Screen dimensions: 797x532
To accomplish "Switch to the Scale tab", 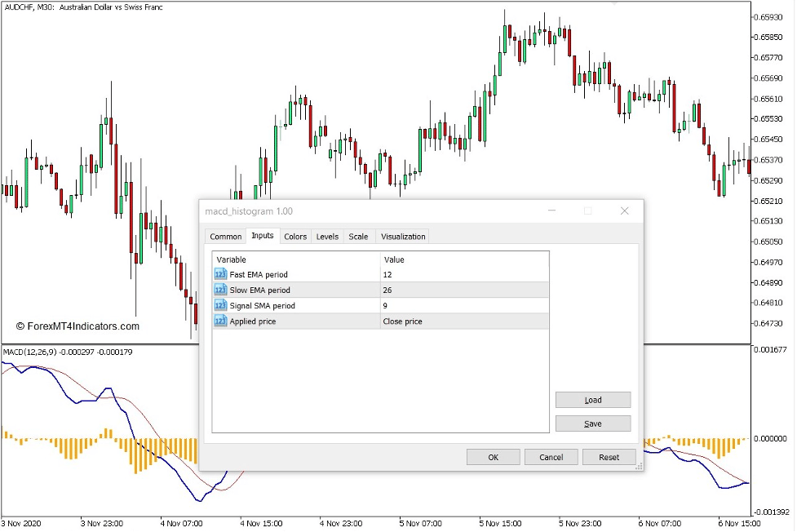I will [358, 236].
